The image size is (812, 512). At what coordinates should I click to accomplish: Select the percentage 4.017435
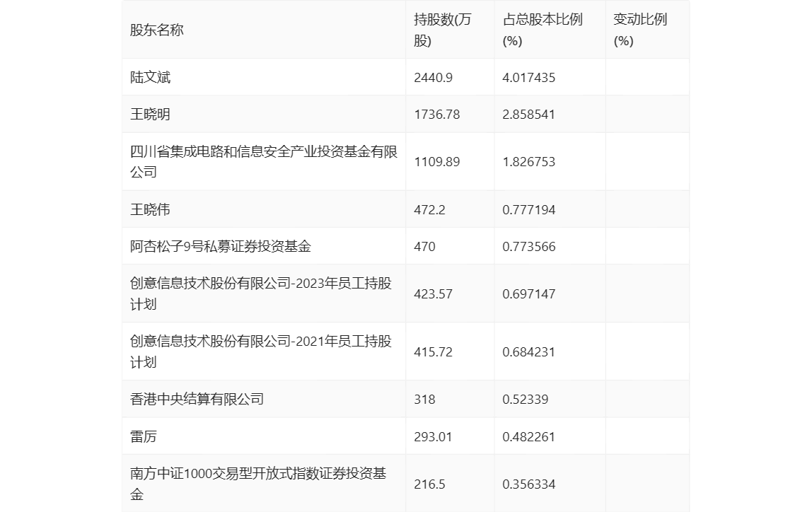tap(529, 78)
